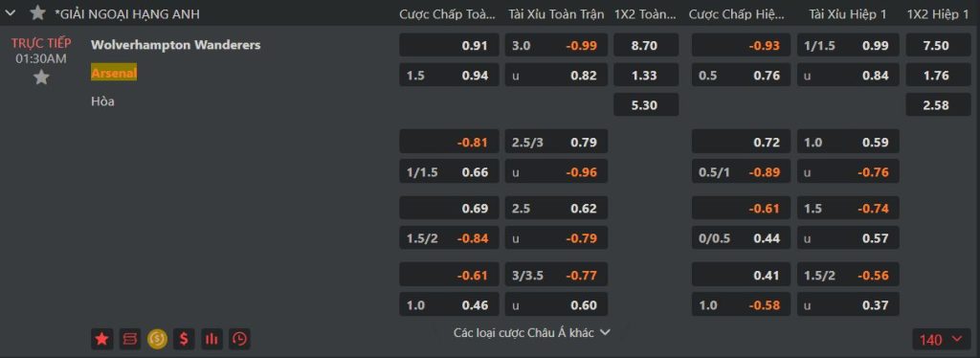Click the highlighted Arsenal team name

coord(115,73)
